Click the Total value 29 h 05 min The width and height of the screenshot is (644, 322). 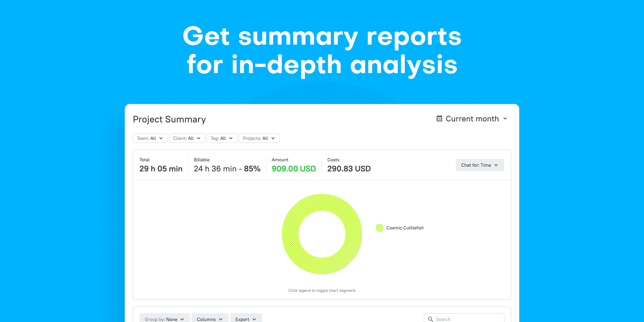(x=161, y=169)
